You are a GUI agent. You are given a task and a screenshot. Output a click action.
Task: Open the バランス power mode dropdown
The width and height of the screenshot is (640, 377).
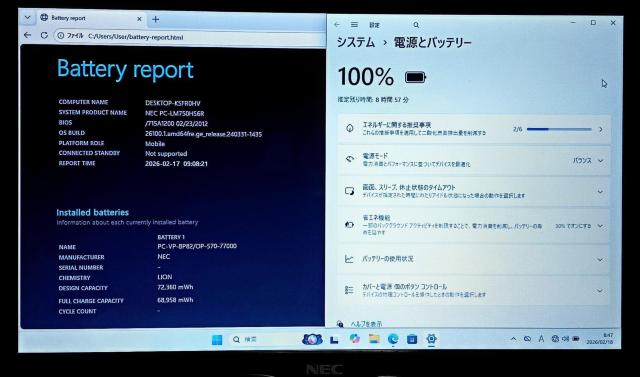pyautogui.click(x=588, y=161)
